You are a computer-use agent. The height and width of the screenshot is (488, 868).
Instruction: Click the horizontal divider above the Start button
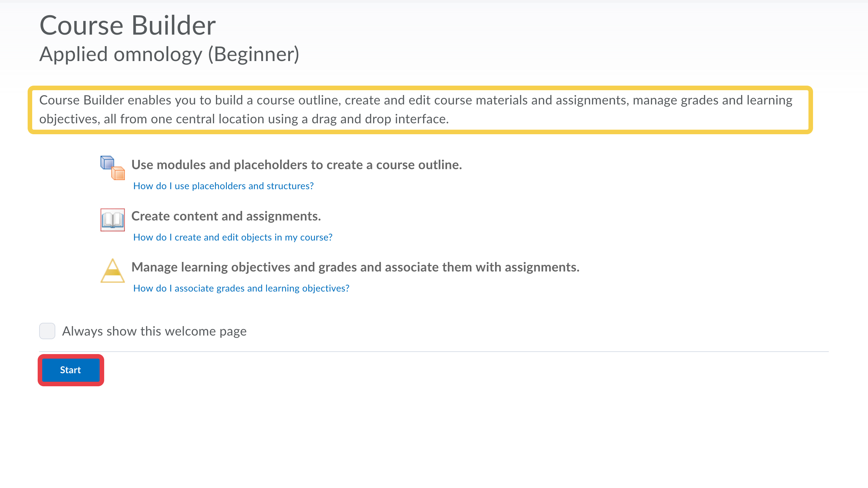(434, 352)
